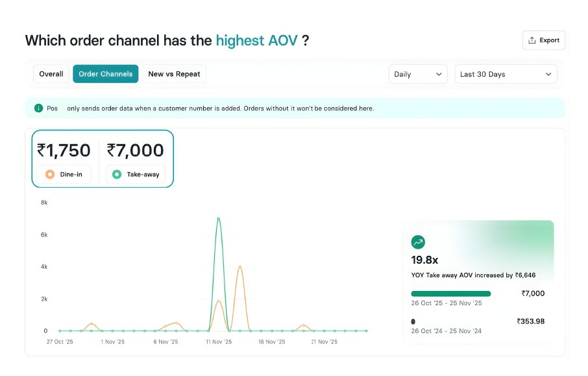This screenshot has height=376, width=588.
Task: Click the 6k y-axis label
Action: pos(44,235)
